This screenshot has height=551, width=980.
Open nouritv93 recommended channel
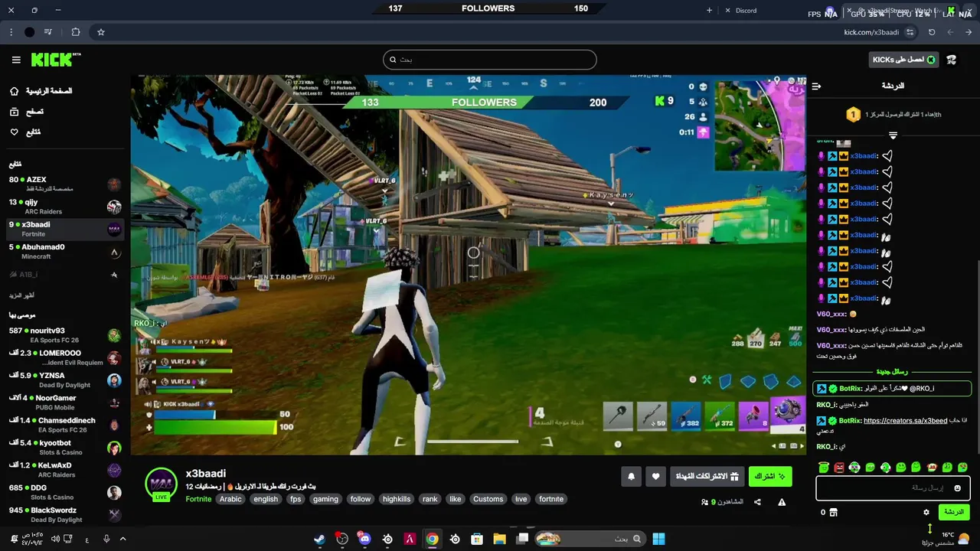click(x=64, y=335)
